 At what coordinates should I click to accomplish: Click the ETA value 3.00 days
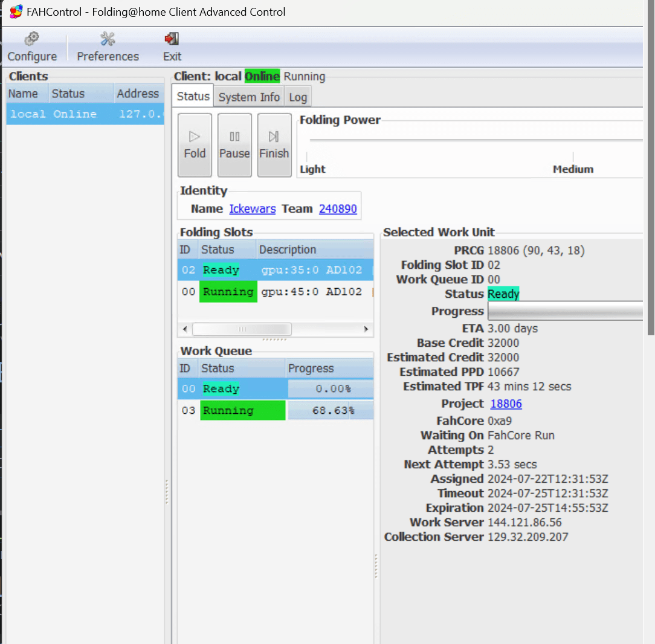512,328
